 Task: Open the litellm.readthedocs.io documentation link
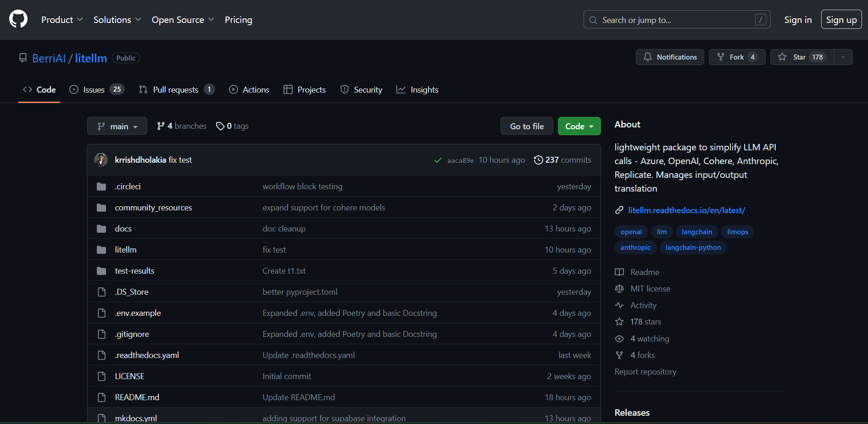(x=686, y=210)
